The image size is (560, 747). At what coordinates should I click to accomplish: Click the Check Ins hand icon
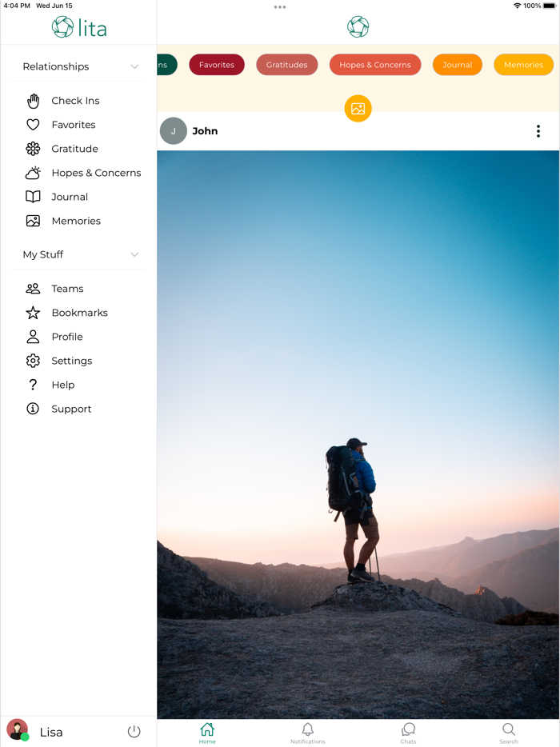[x=33, y=101]
